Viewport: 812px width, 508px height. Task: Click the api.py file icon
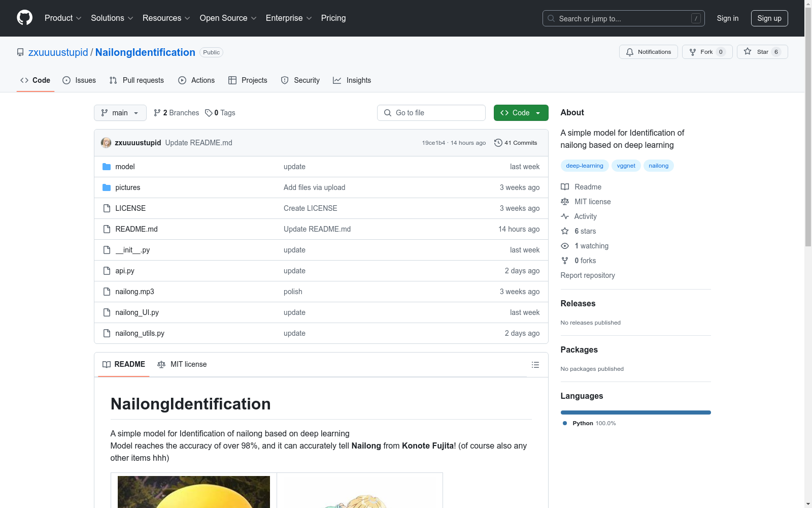tap(107, 271)
